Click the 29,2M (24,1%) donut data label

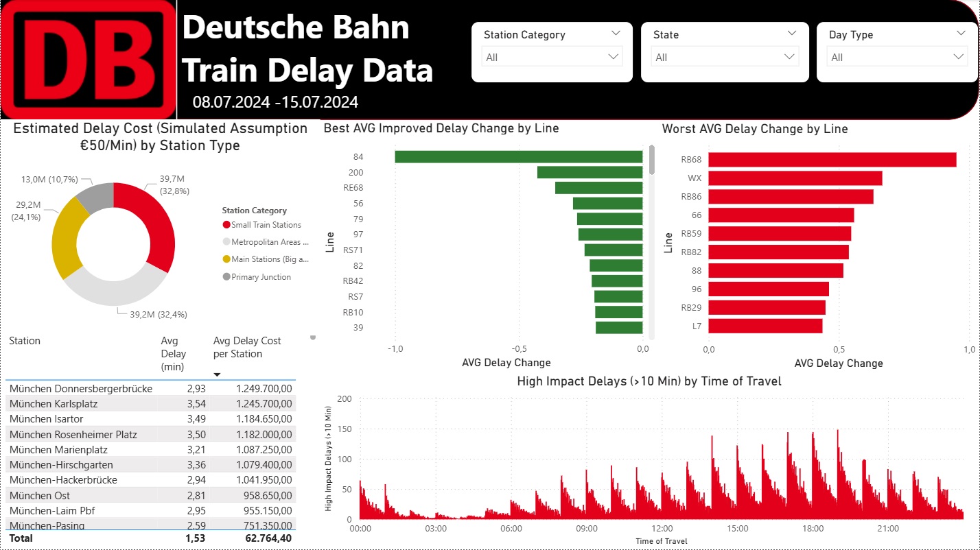point(26,211)
